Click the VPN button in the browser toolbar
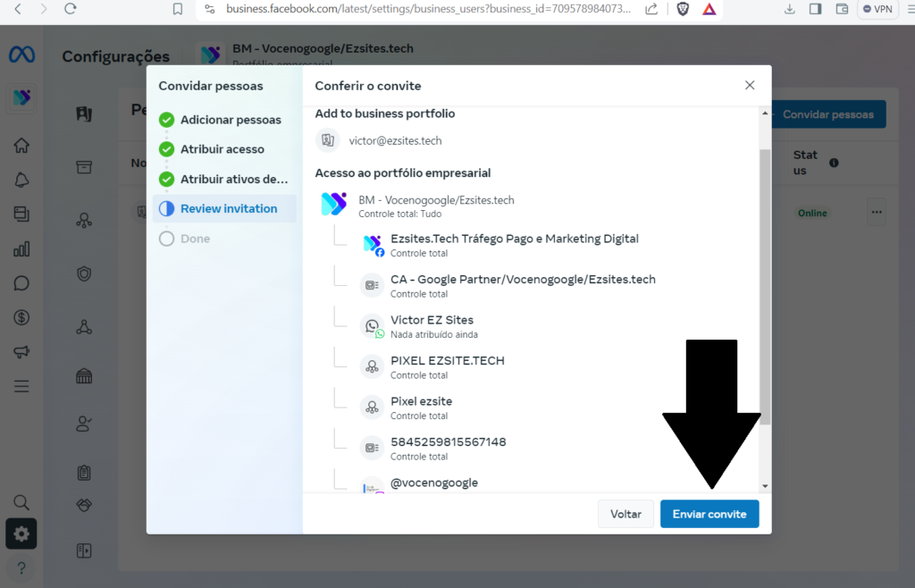Image resolution: width=915 pixels, height=588 pixels. [x=877, y=9]
